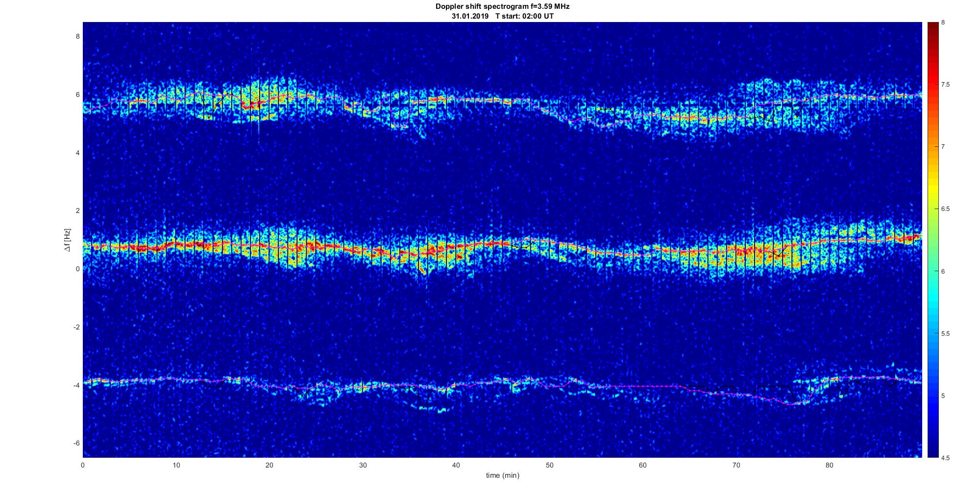Pick the colorbar tick label '6.5'
Screen dimensions: 980x491
tap(946, 209)
